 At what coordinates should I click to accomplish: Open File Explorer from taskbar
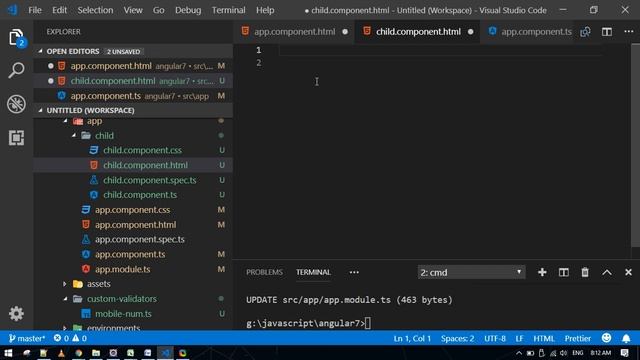click(96, 353)
